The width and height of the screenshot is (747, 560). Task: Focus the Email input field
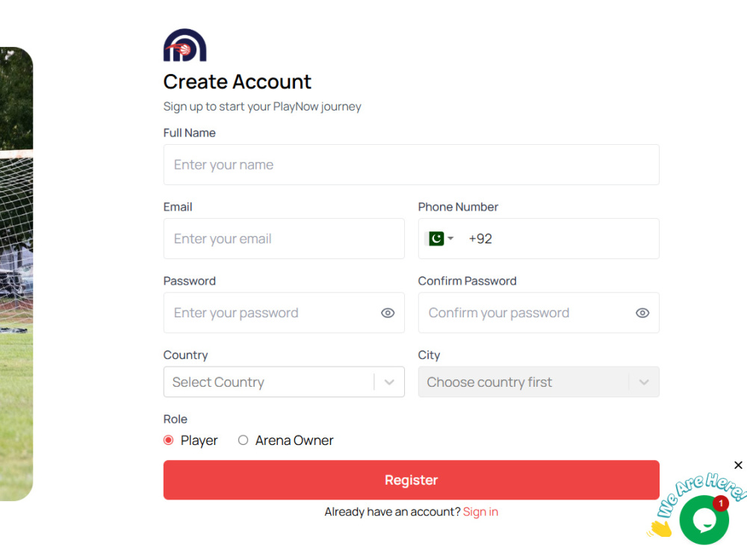pyautogui.click(x=284, y=239)
